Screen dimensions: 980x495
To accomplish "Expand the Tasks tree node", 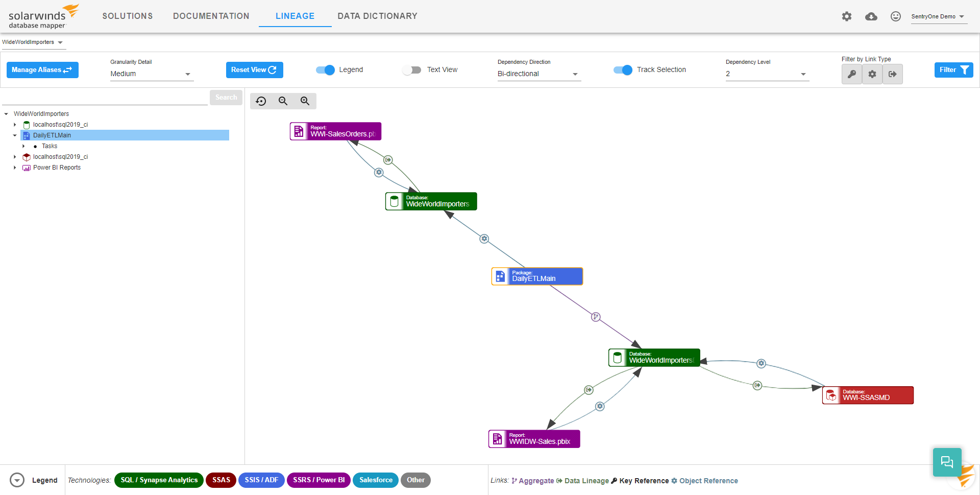I will 23,146.
